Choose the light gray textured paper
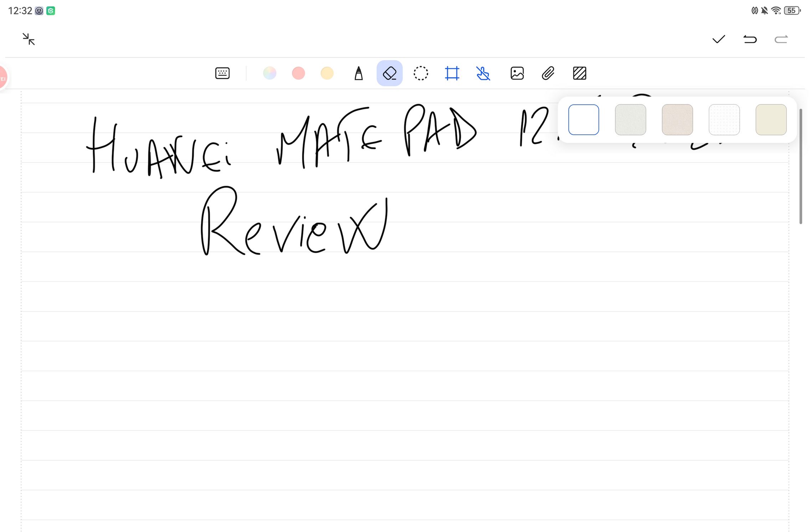Image resolution: width=810 pixels, height=532 pixels. click(630, 120)
